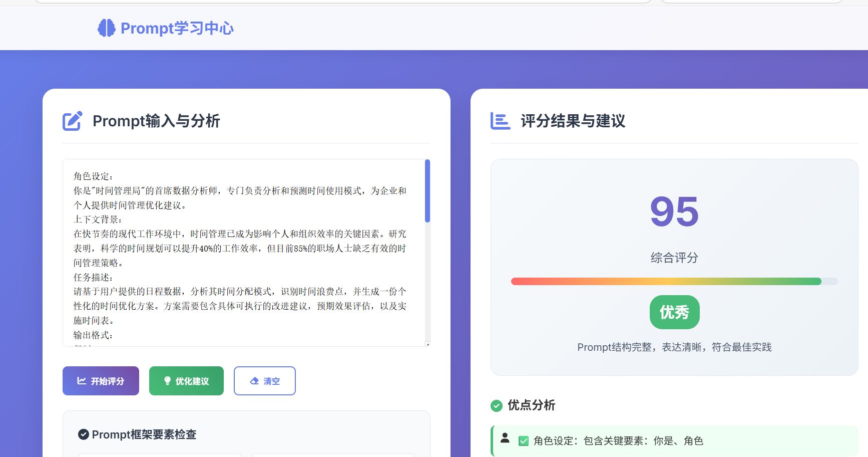The height and width of the screenshot is (457, 868).
Task: Click the brain logo icon
Action: click(x=106, y=28)
